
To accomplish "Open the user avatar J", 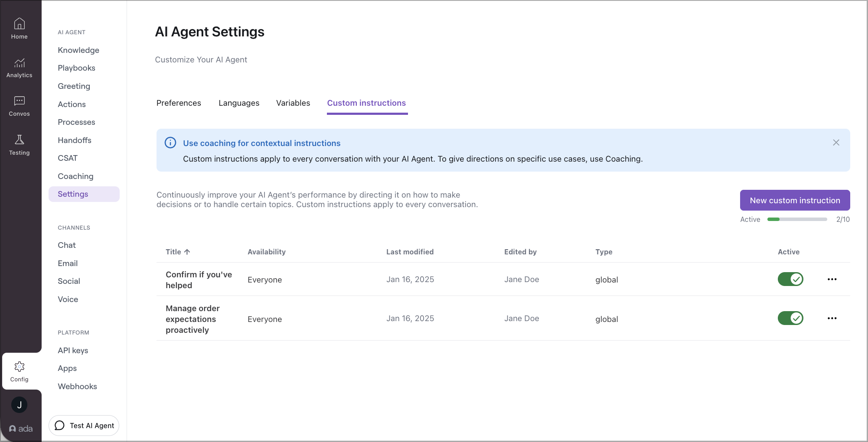I will 20,405.
